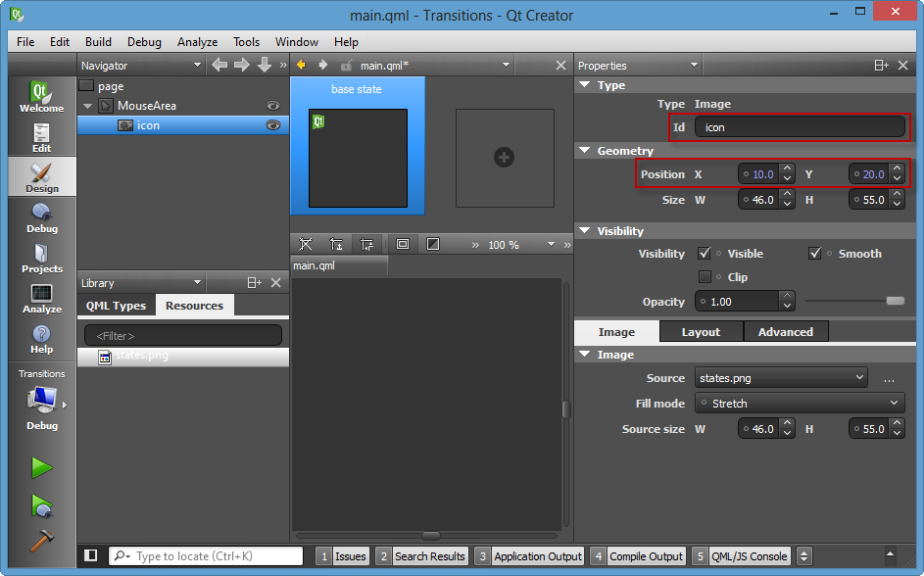Click the Type to locate field
Viewport: 924px width, 576px height.
click(206, 556)
